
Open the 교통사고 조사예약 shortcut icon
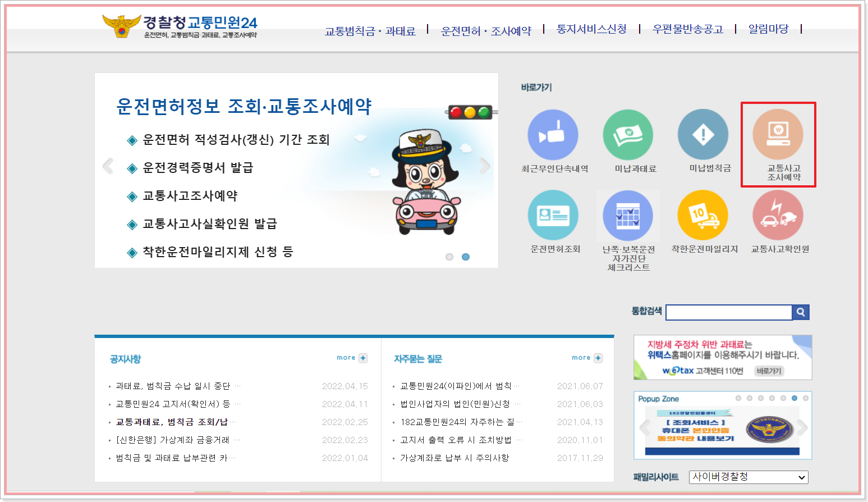[x=778, y=135]
